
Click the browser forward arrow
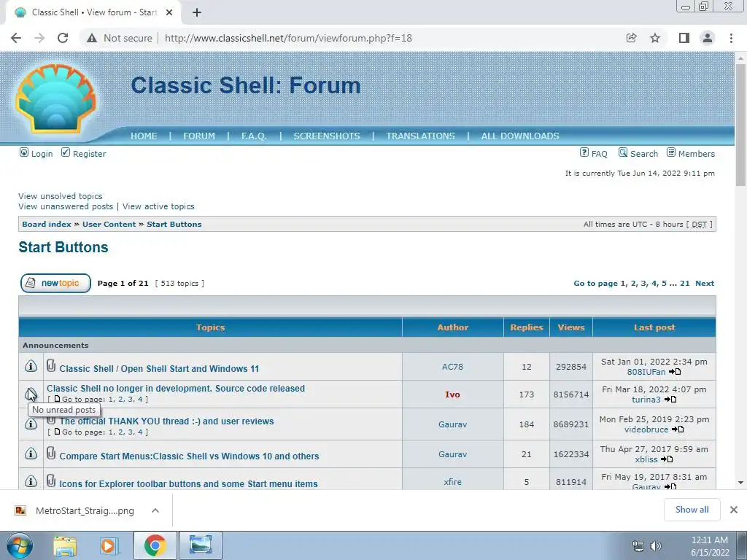(39, 38)
